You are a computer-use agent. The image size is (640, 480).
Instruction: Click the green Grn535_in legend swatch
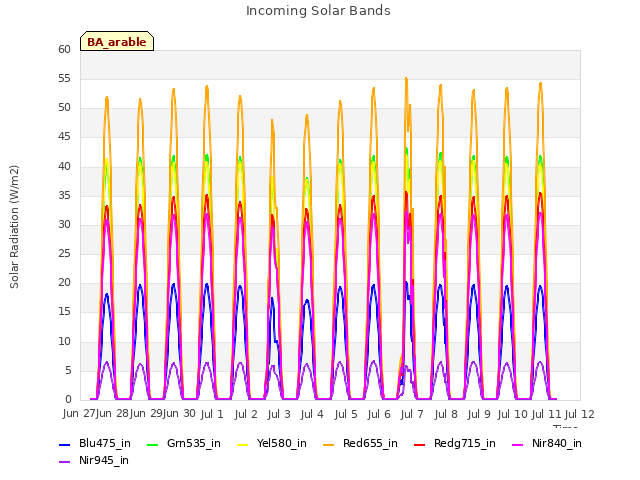point(152,444)
